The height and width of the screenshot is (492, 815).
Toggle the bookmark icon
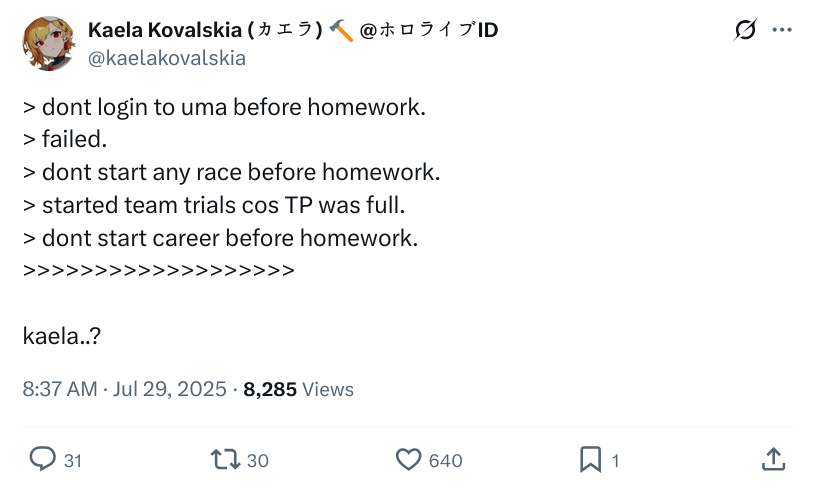[x=591, y=459]
